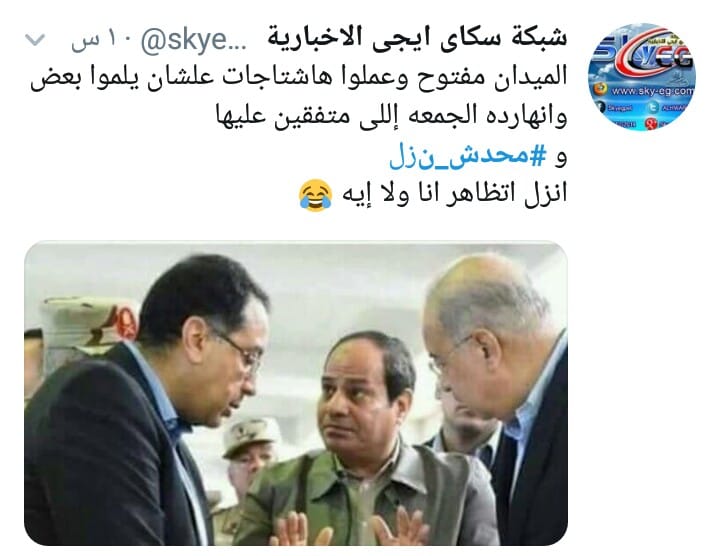Open the attached photo in the tweet
The image size is (720, 556).
[x=296, y=393]
